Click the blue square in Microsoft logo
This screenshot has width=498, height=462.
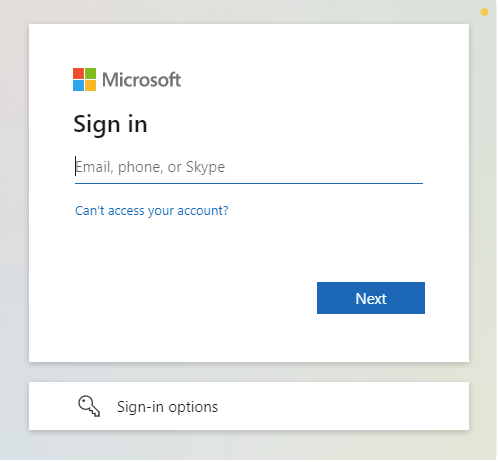pyautogui.click(x=78, y=86)
